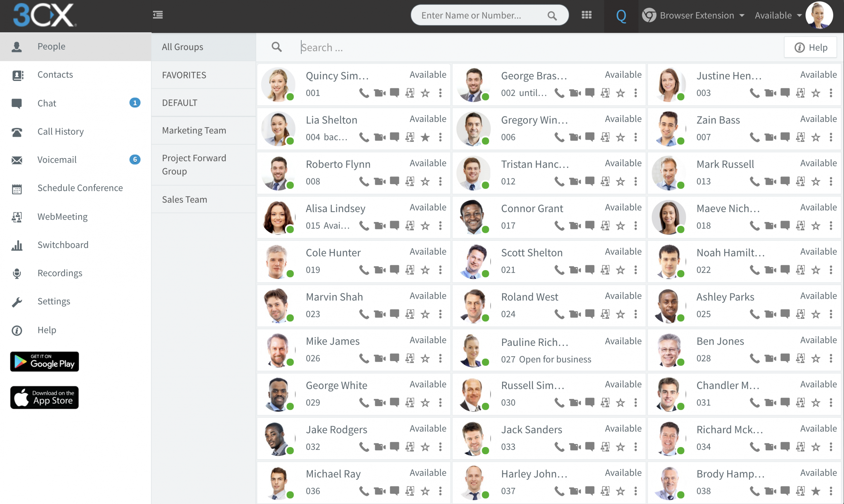The width and height of the screenshot is (844, 504).
Task: Open the Sales Team group
Action: pos(184,199)
